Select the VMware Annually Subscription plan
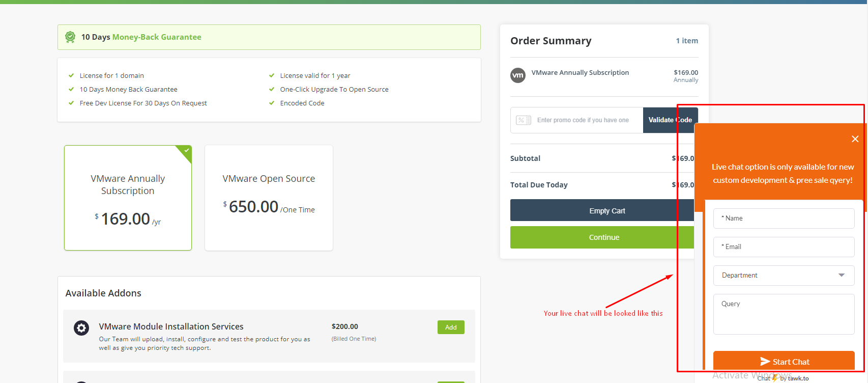Image resolution: width=868 pixels, height=383 pixels. 128,198
